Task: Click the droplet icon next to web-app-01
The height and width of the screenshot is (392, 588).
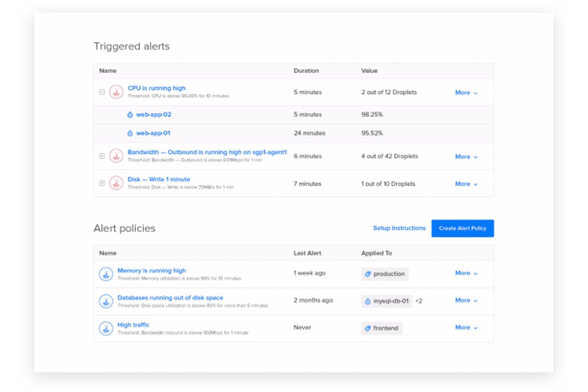Action: pos(130,133)
